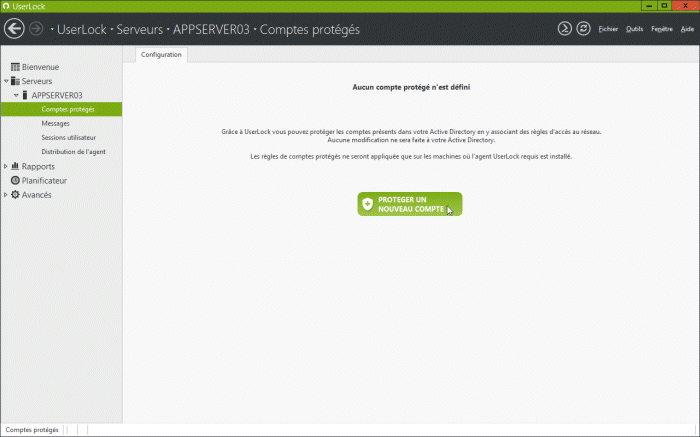The height and width of the screenshot is (437, 700).
Task: Close the UserLock window
Action: tap(686, 6)
